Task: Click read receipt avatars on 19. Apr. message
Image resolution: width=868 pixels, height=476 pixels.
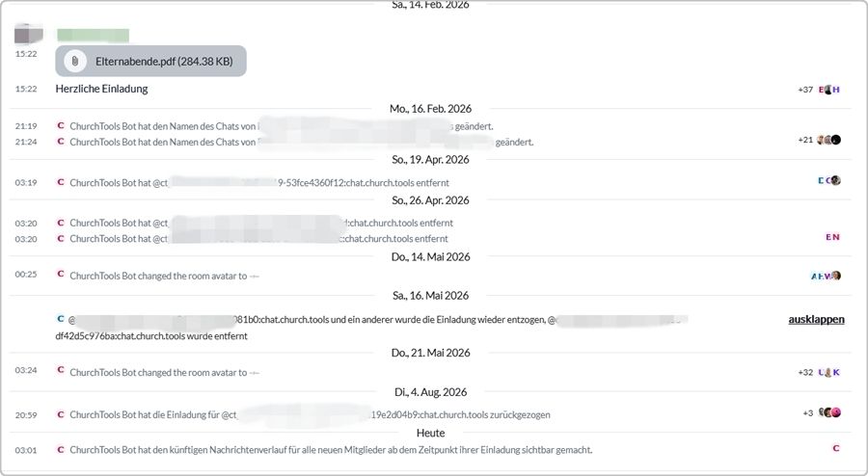Action: [829, 180]
